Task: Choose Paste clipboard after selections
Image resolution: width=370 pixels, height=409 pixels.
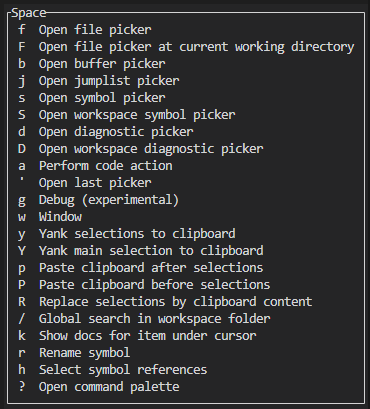Action: coord(141,268)
